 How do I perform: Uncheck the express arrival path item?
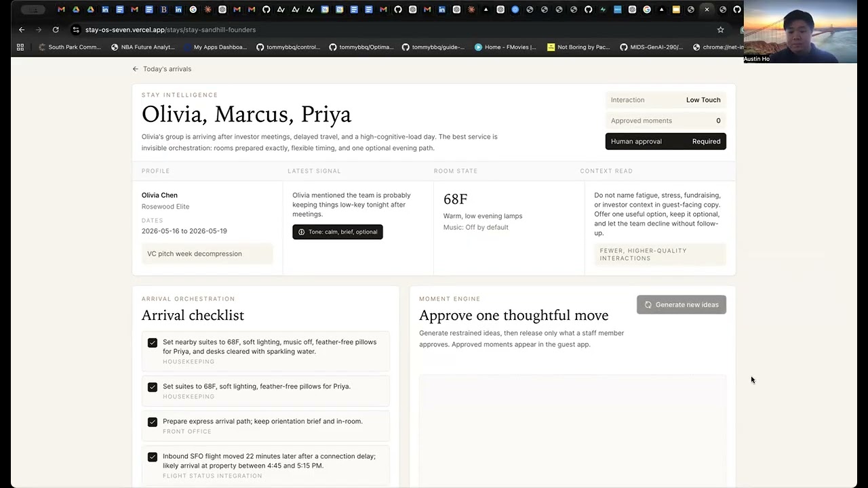click(153, 422)
